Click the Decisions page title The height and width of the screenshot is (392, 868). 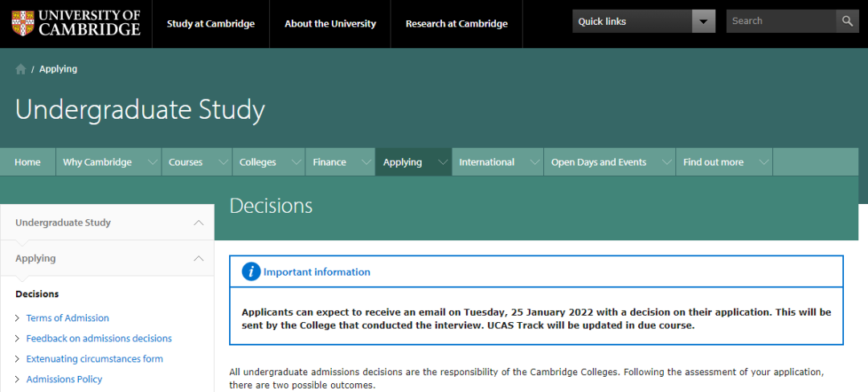(x=272, y=206)
